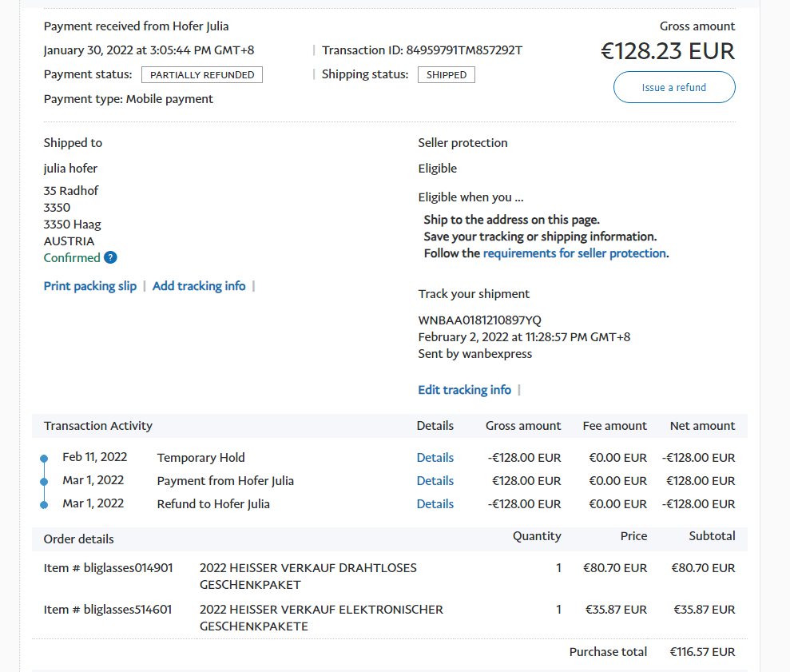Click the Add tracking info link
The width and height of the screenshot is (790, 672).
[x=199, y=286]
